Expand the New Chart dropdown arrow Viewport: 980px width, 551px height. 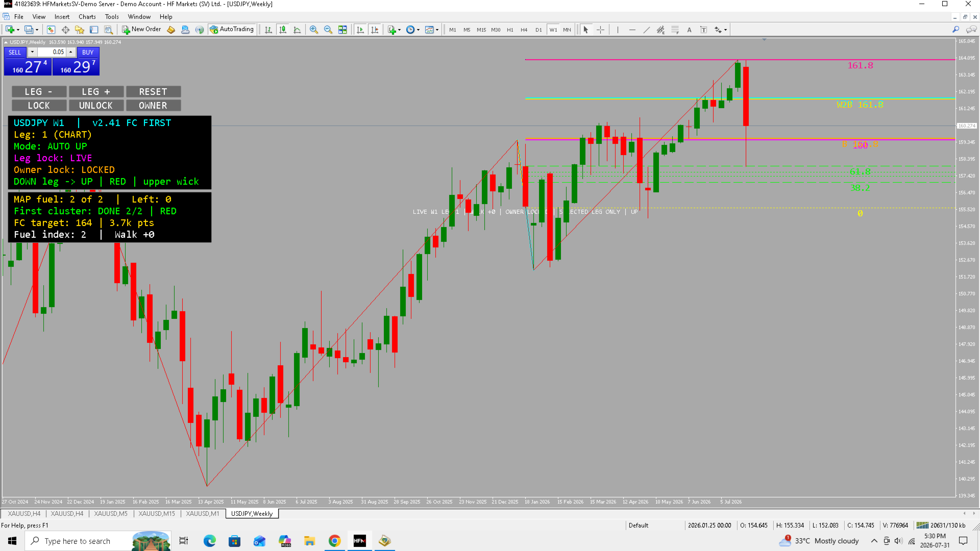(x=18, y=30)
